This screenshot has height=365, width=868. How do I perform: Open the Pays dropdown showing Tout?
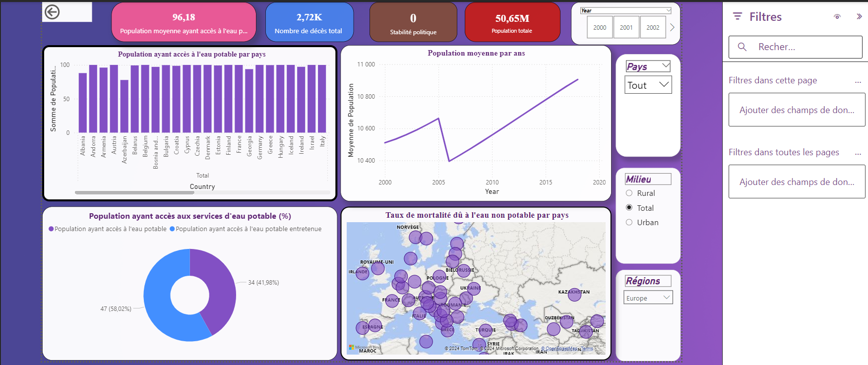[x=648, y=85]
